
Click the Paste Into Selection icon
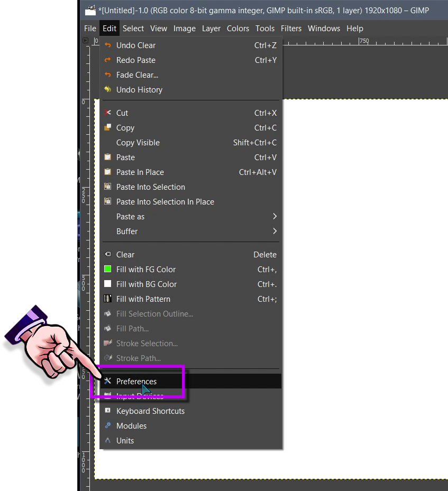(x=107, y=187)
